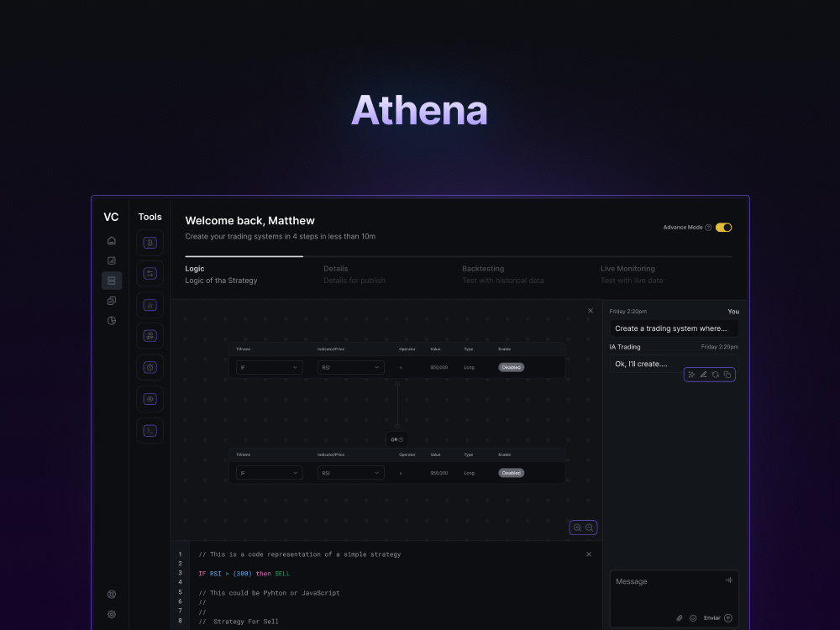Click the OR connector node

tap(397, 440)
